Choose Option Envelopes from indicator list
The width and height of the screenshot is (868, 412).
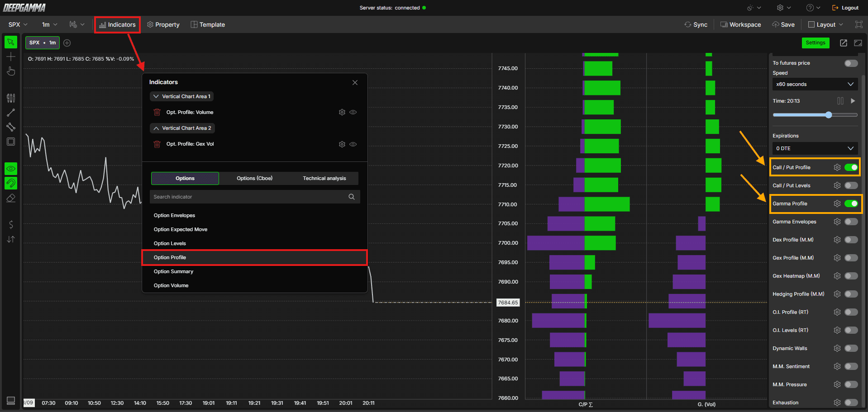[x=254, y=215]
